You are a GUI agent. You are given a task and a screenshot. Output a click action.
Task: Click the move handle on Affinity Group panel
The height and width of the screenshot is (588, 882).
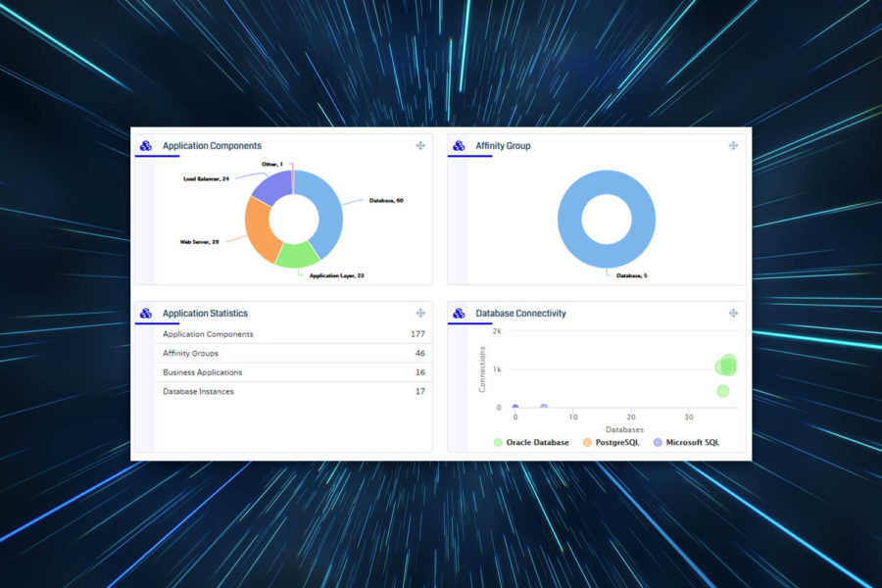coord(733,146)
